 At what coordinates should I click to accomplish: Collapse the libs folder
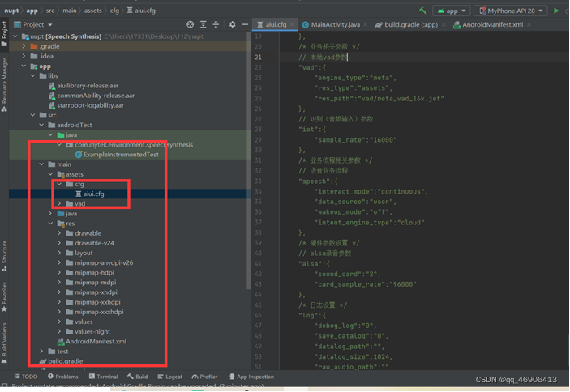pyautogui.click(x=33, y=75)
